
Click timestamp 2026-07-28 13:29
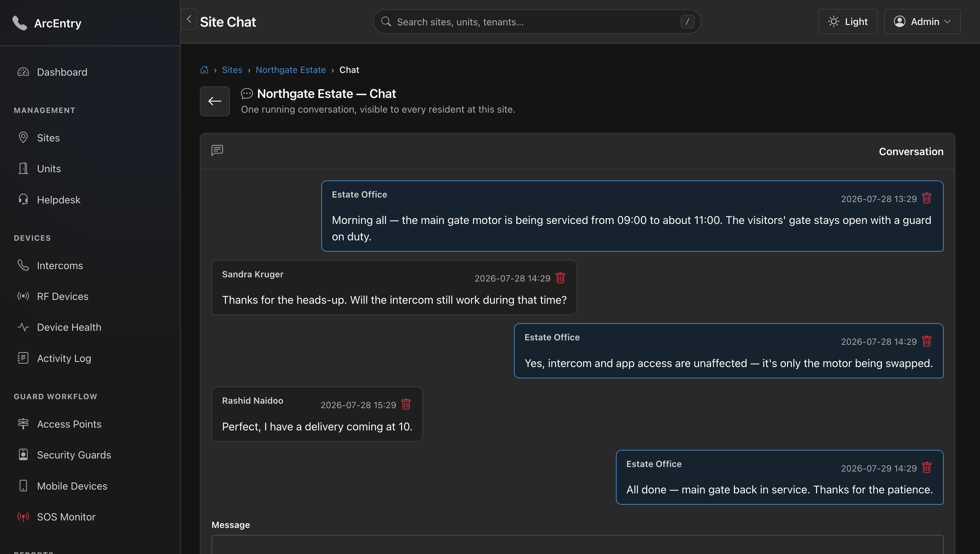(878, 199)
